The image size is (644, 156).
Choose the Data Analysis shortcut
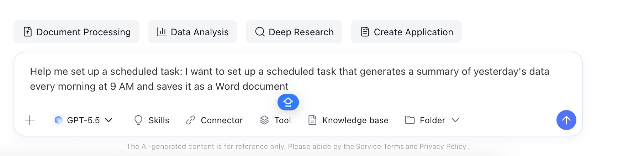(x=192, y=32)
